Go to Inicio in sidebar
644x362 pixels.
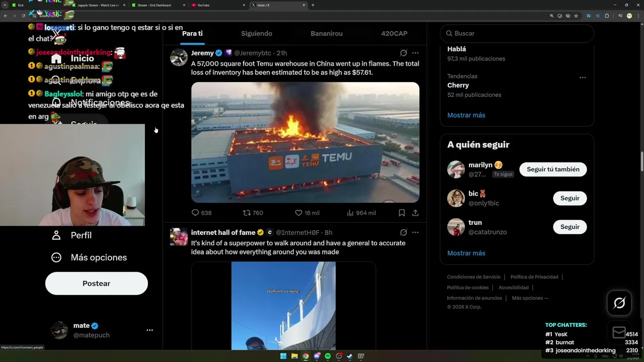point(73,59)
